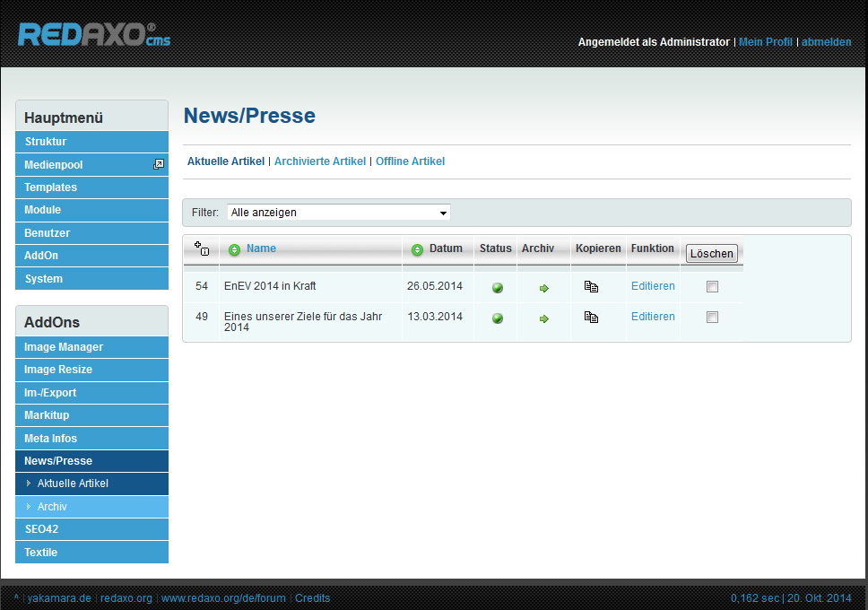Copy the EnEV 2014 in Kraft article

[x=591, y=287]
